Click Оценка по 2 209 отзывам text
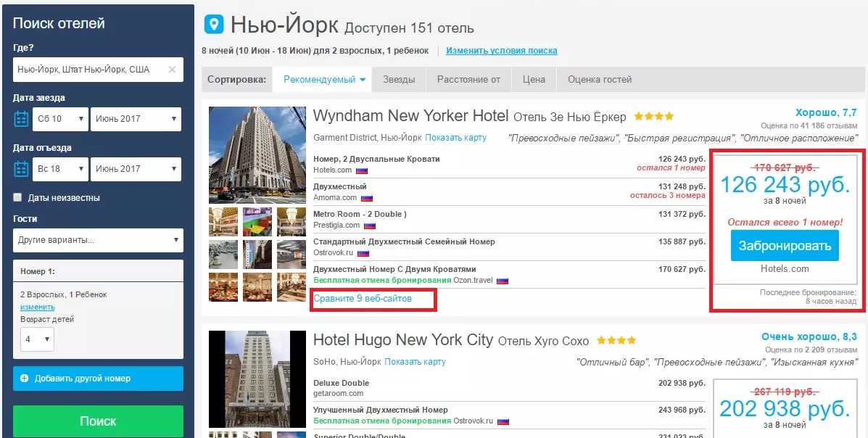Image resolution: width=868 pixels, height=438 pixels. tap(811, 350)
